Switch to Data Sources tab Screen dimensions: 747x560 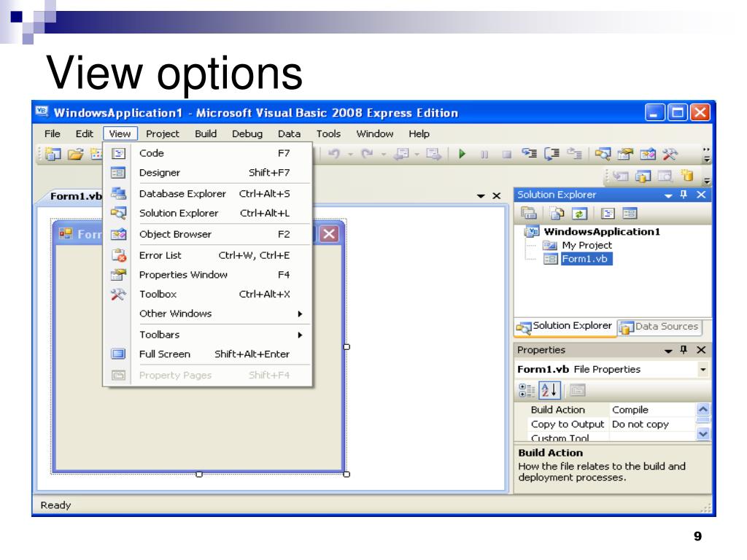click(660, 327)
